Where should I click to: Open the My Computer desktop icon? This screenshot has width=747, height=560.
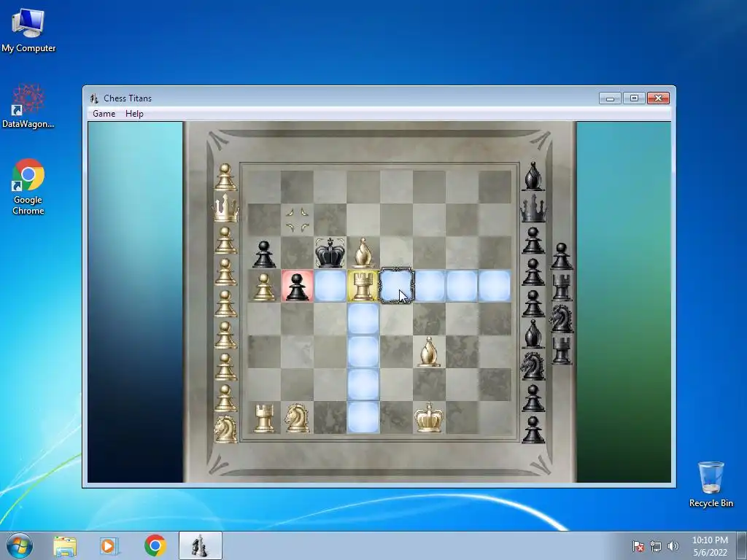click(x=28, y=30)
